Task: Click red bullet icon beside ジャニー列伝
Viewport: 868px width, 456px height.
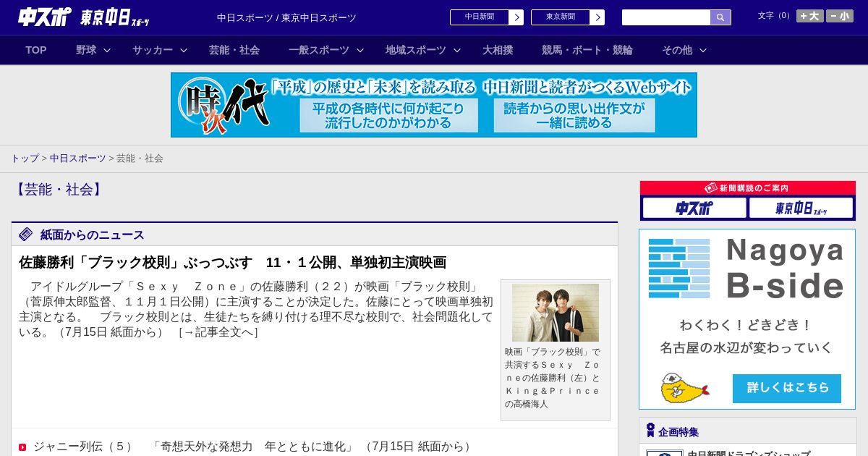Action: pos(22,447)
